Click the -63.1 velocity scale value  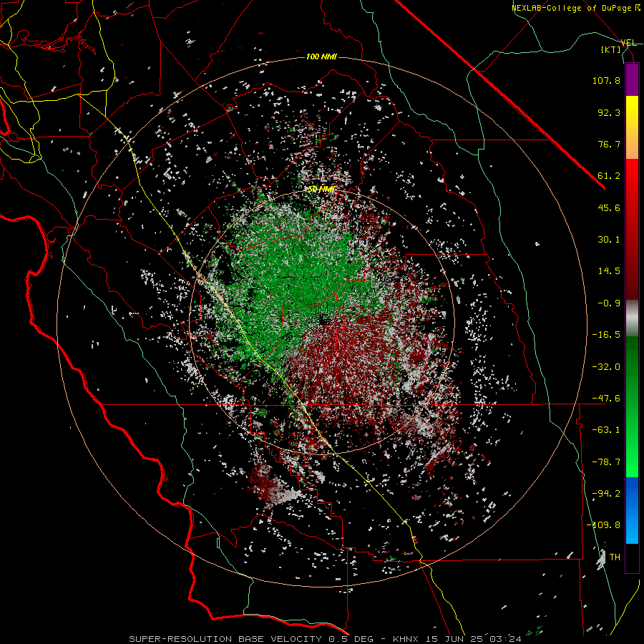606,430
